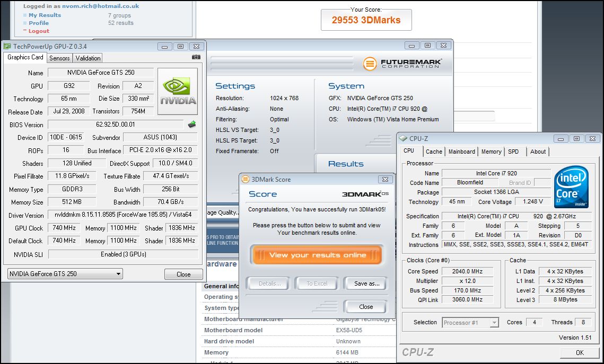Click the Driver Version field
Viewport: 604px width, 364px height.
click(x=122, y=215)
